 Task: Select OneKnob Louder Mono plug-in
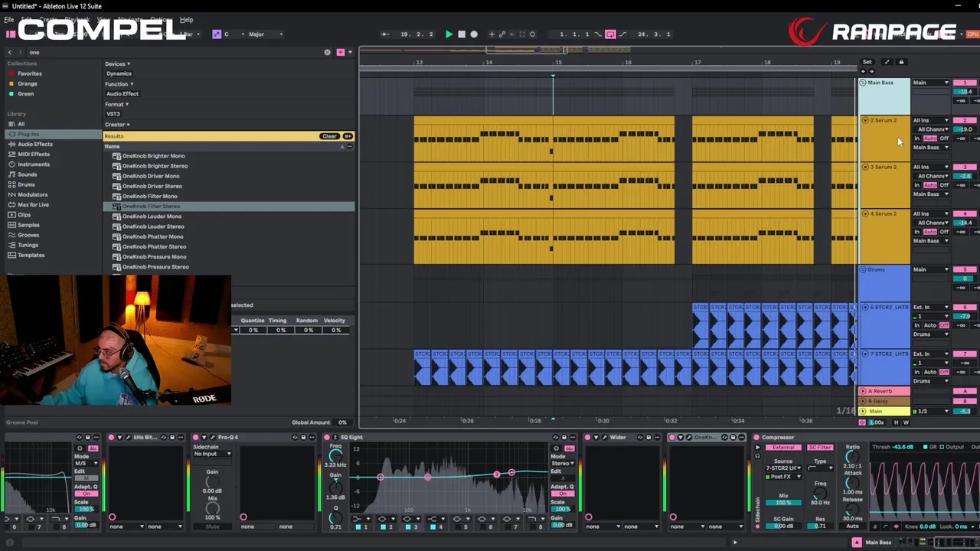[152, 217]
